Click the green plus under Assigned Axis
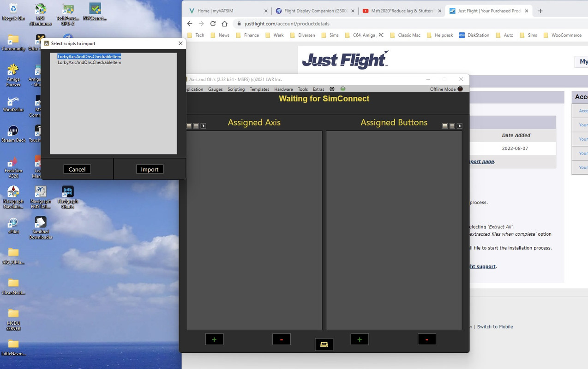The height and width of the screenshot is (369, 588). click(214, 339)
